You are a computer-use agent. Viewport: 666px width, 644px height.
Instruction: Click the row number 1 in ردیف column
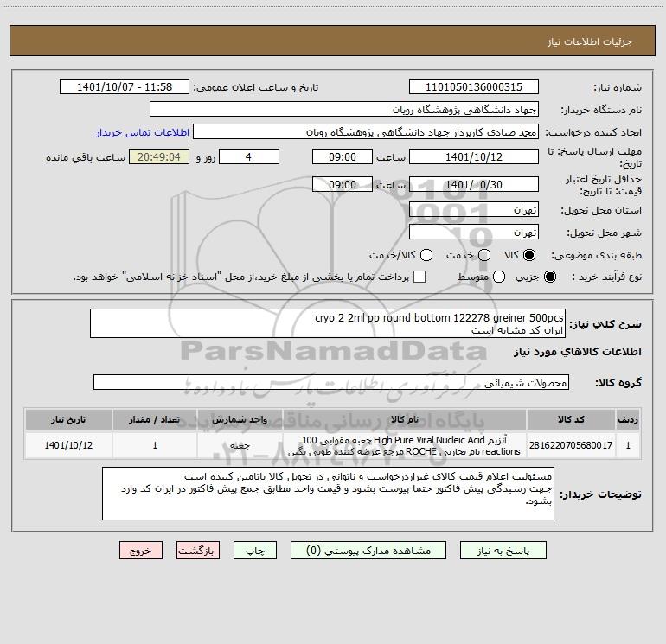point(628,445)
